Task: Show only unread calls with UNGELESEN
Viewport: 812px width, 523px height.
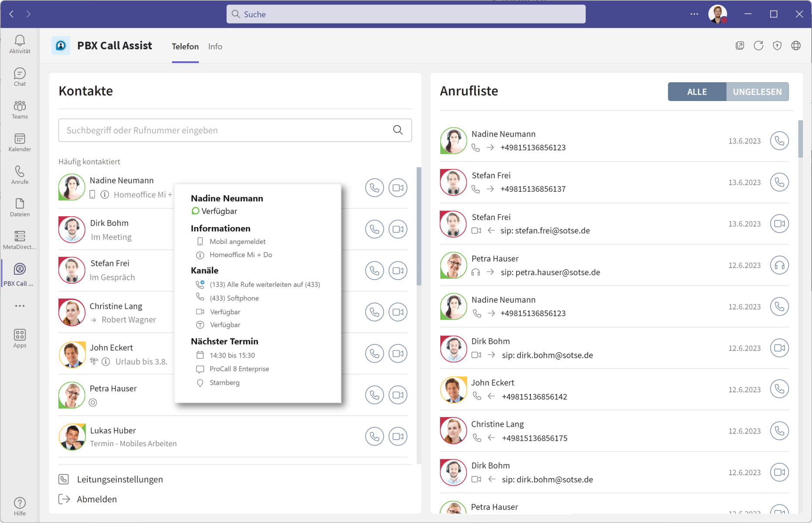Action: coord(757,92)
